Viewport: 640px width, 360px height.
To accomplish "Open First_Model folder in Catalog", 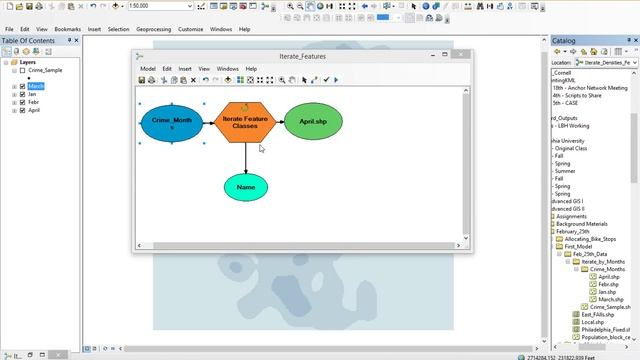I will tap(578, 247).
